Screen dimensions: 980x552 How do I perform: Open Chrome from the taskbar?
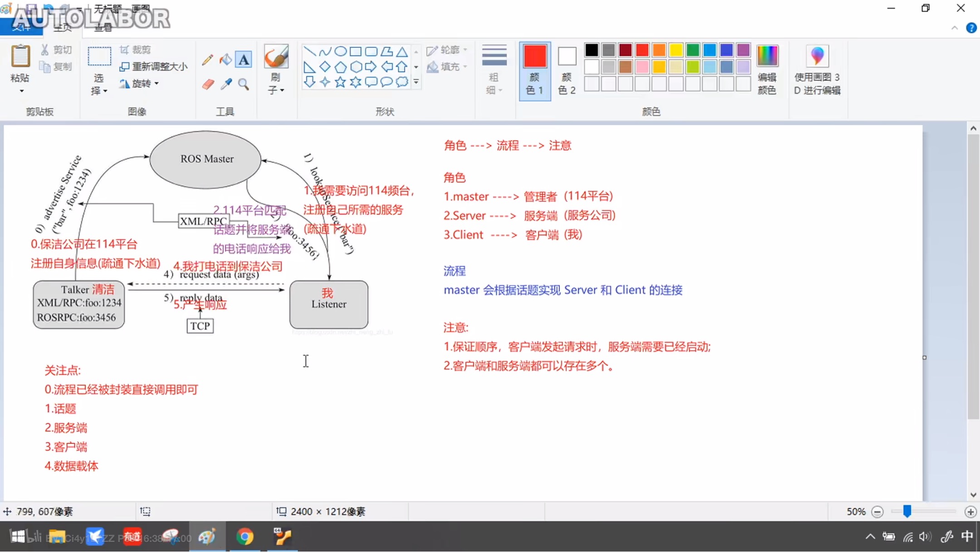point(245,537)
